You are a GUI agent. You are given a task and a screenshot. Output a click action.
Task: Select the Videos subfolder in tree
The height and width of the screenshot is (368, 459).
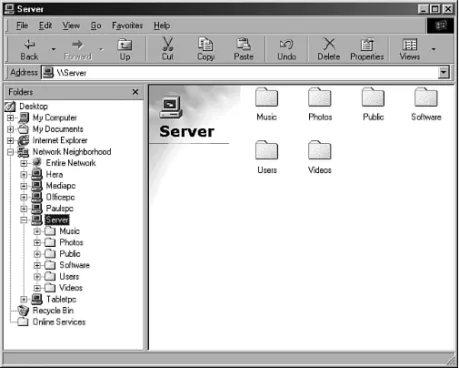[71, 288]
